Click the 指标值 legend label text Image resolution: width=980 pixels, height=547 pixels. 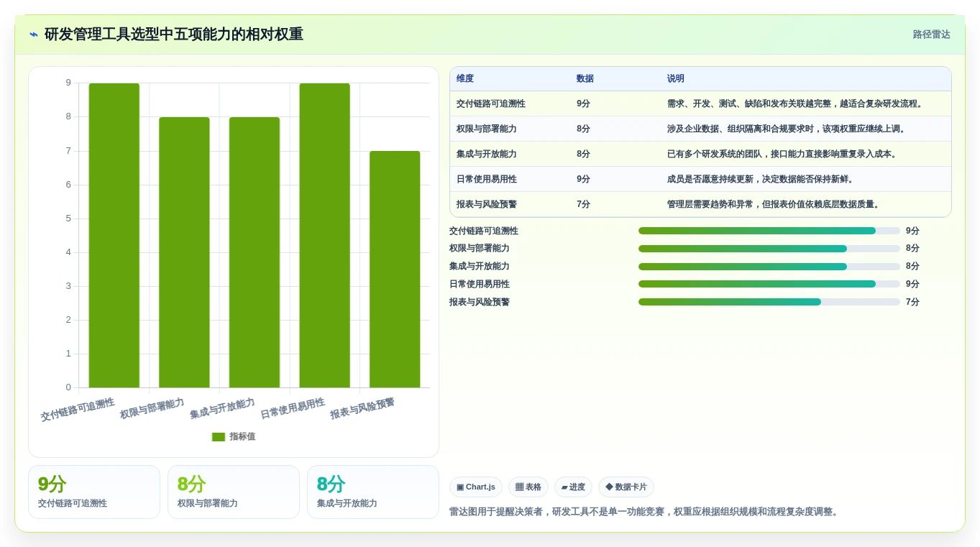tap(242, 437)
